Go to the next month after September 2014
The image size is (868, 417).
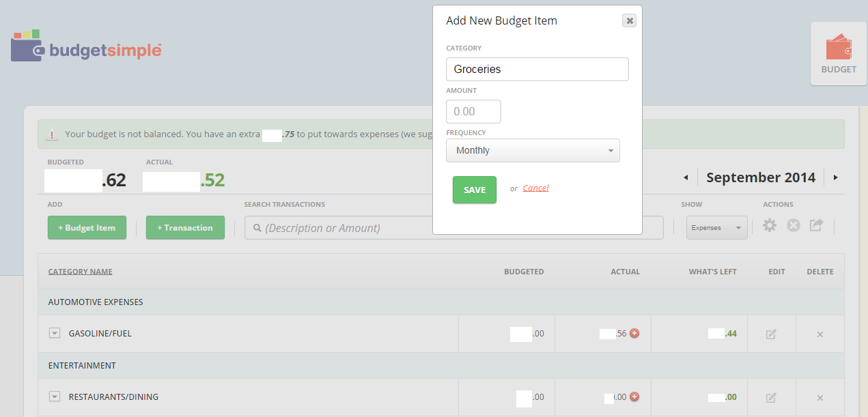click(x=835, y=178)
